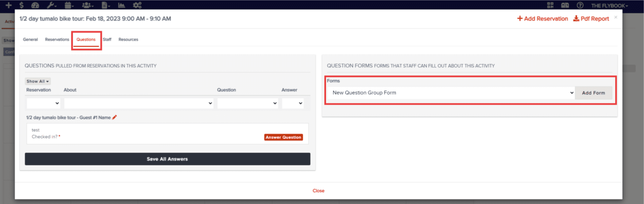Open the dollar sign payments icon
This screenshot has width=644, height=204.
22,5
